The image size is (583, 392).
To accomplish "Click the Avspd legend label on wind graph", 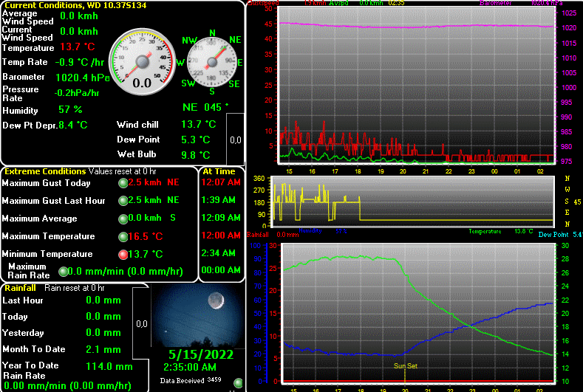I will pyautogui.click(x=338, y=3).
